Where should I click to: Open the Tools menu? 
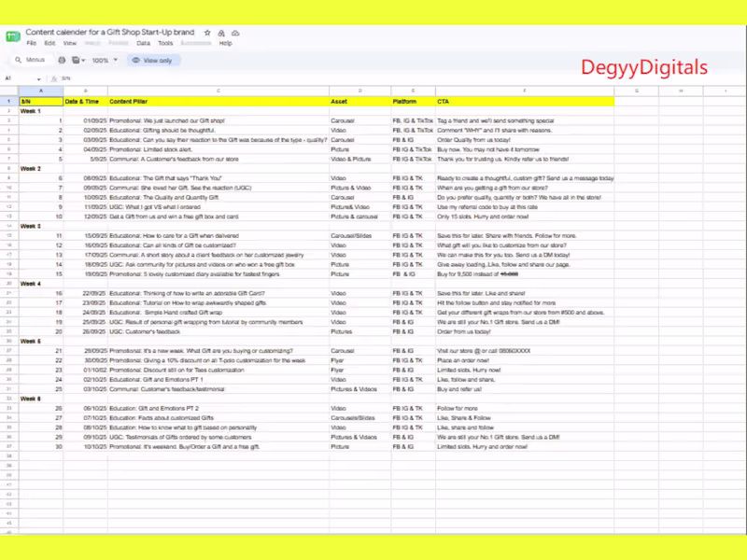point(165,43)
